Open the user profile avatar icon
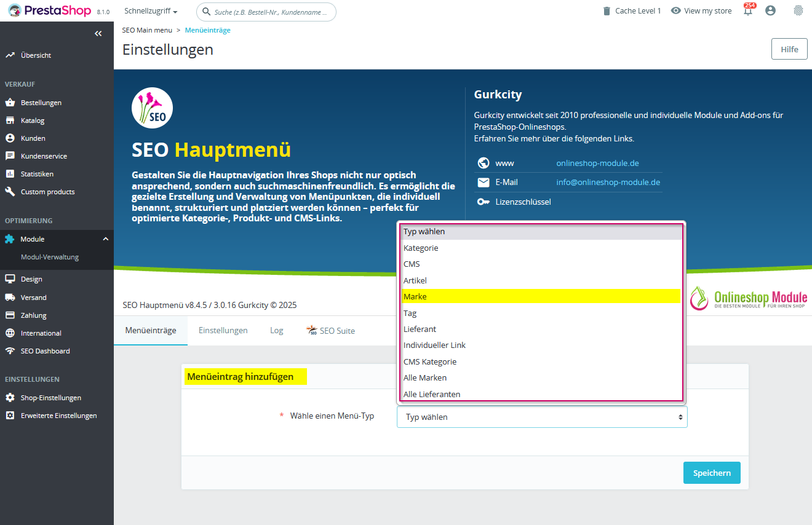Screen dimensions: 812x525 pyautogui.click(x=770, y=10)
